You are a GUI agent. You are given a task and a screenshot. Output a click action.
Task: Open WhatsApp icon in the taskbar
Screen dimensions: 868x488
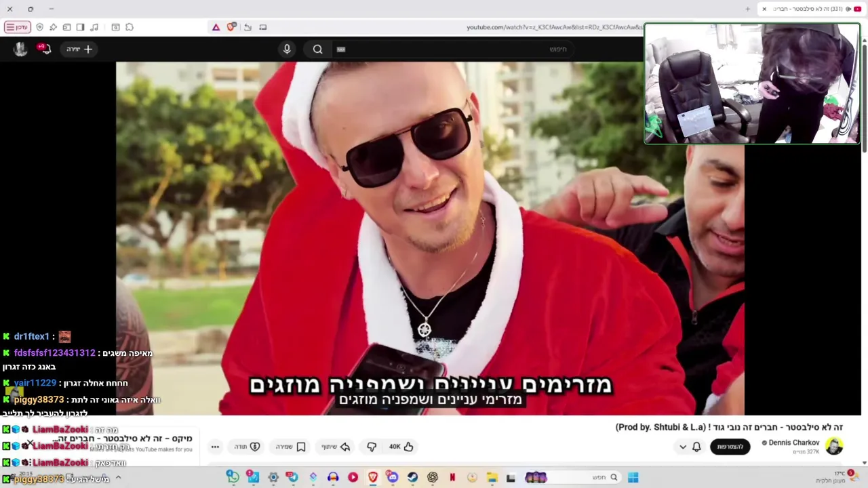233,478
